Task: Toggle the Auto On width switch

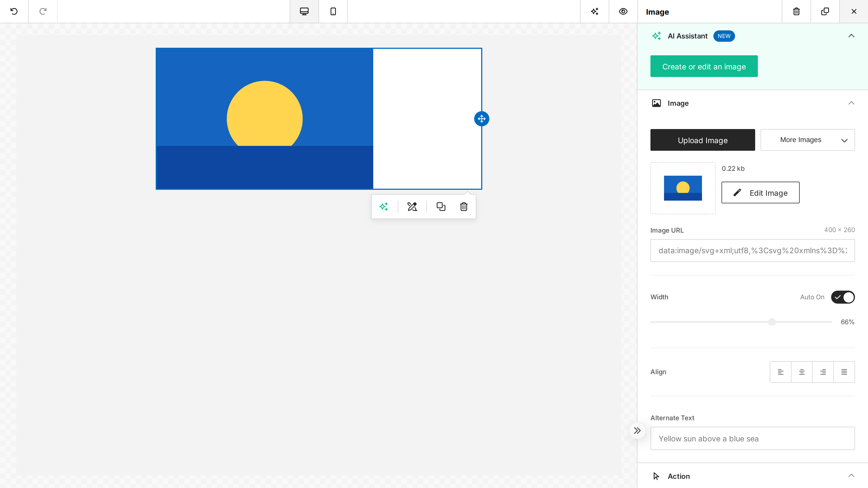Action: point(843,297)
